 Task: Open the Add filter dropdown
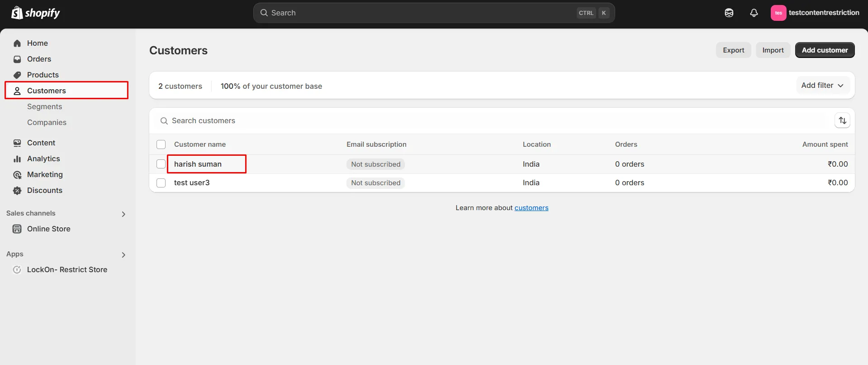[x=823, y=85]
